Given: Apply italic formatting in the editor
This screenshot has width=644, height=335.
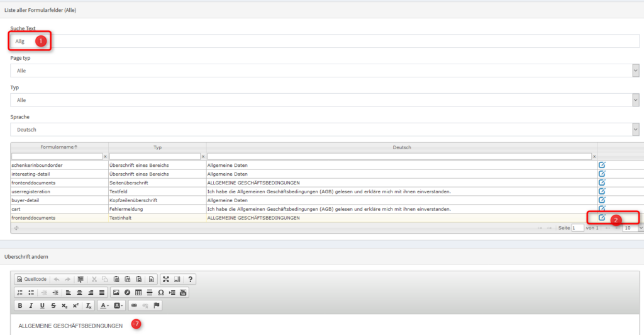Looking at the screenshot, I should click(31, 305).
